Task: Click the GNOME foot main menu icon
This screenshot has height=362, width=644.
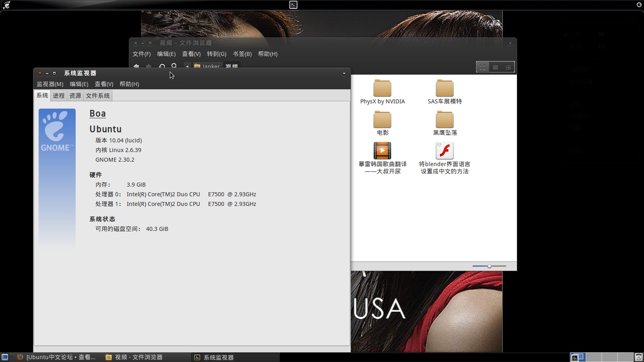Action: [x=6, y=5]
